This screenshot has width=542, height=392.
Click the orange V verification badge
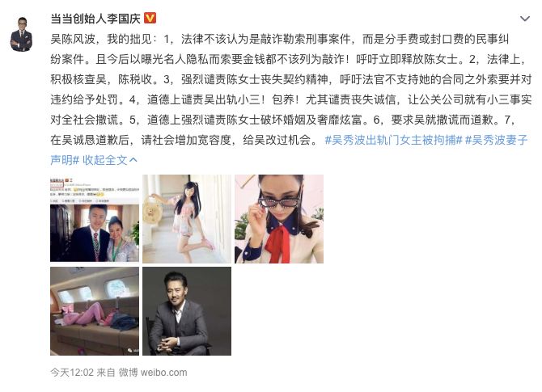[x=150, y=19]
